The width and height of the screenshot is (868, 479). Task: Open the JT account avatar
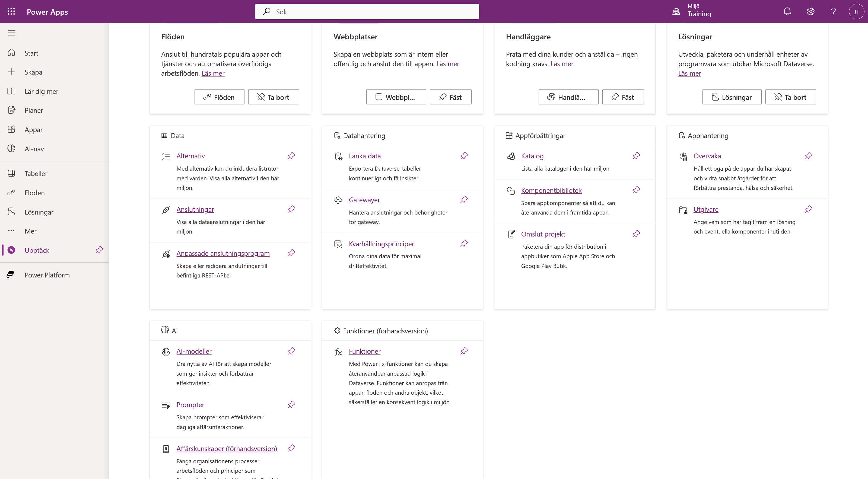point(856,11)
